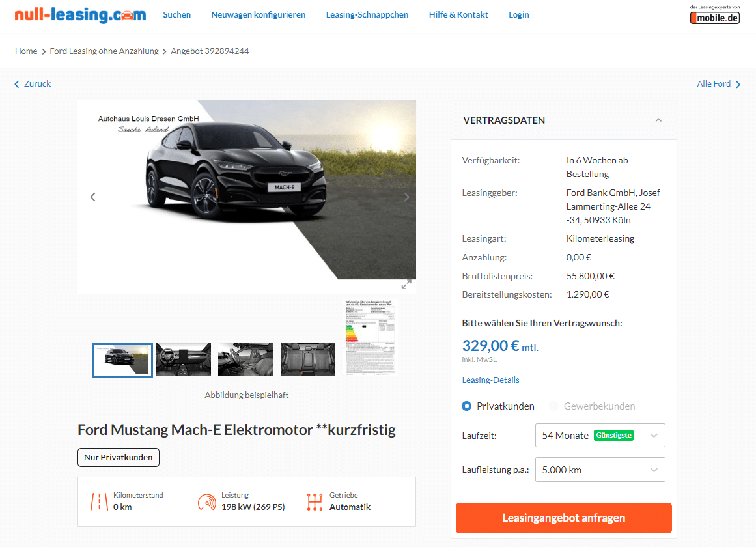
Task: Show next image with right gallery arrow
Action: [406, 197]
